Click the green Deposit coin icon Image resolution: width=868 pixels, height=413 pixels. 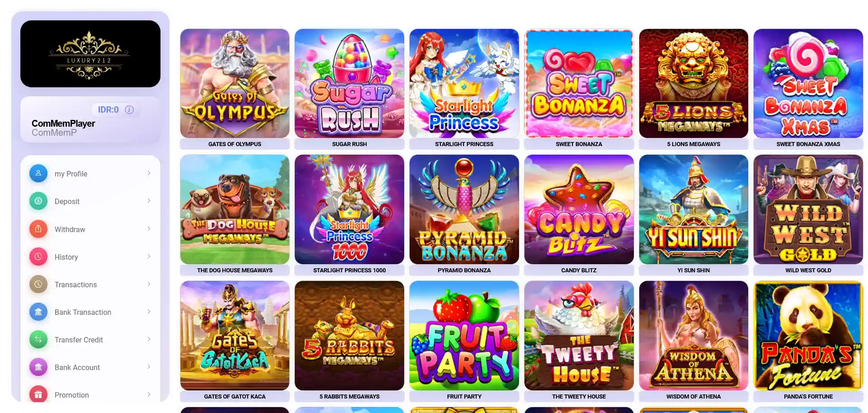click(38, 201)
